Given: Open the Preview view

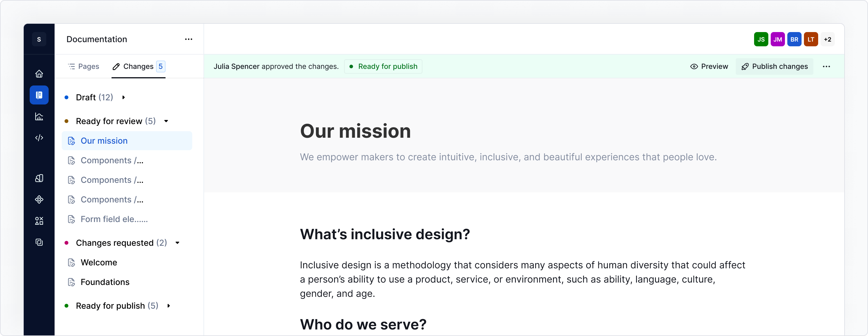Looking at the screenshot, I should click(709, 66).
